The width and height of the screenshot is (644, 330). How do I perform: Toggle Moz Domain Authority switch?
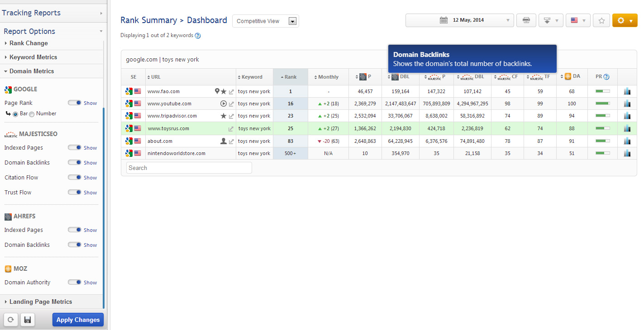point(74,282)
